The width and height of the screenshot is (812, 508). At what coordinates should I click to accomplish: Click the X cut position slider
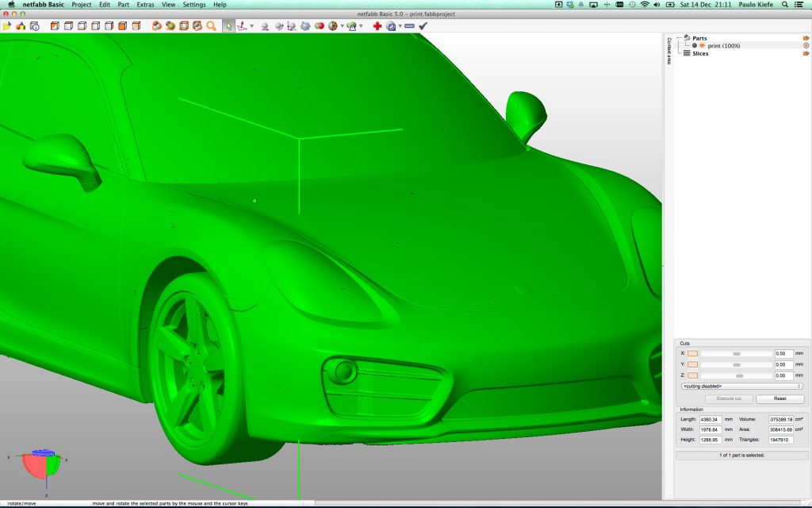(x=736, y=353)
